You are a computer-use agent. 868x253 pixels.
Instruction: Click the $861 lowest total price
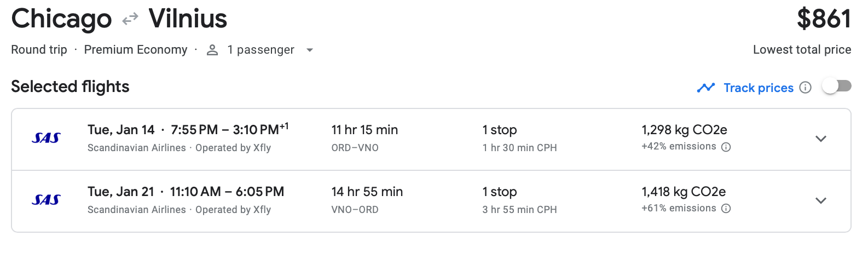(824, 19)
